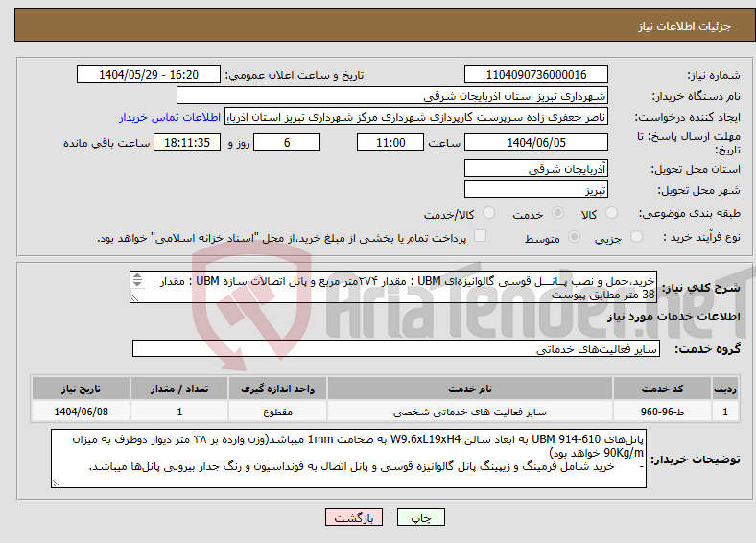Image resolution: width=756 pixels, height=543 pixels.
Task: Click the delivery city field تبریز
Action: click(536, 189)
